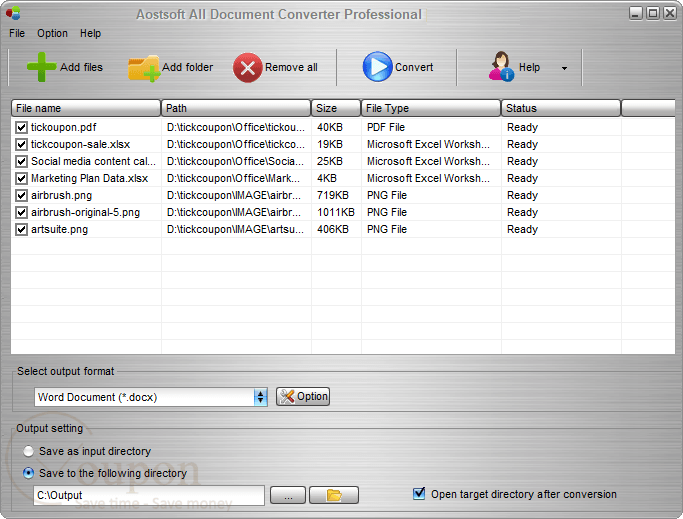The image size is (683, 519).
Task: Toggle airbrush-original-5.png checkbox
Action: 21,212
